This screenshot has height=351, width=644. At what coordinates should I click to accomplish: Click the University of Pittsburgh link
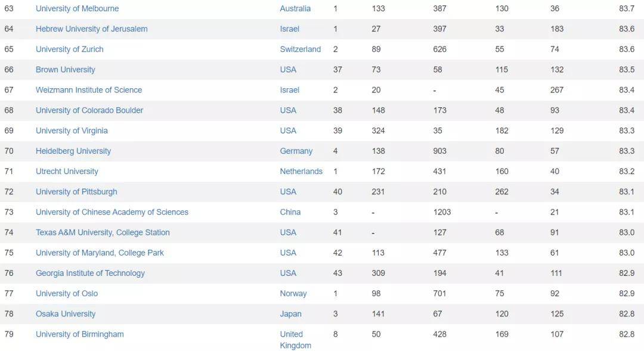tap(76, 192)
